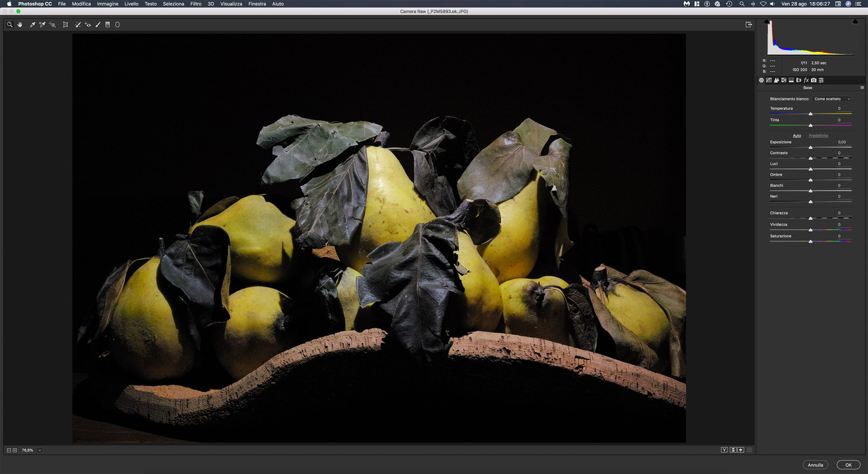Select the Adjustment Brush tool
868x474 pixels.
(x=98, y=24)
